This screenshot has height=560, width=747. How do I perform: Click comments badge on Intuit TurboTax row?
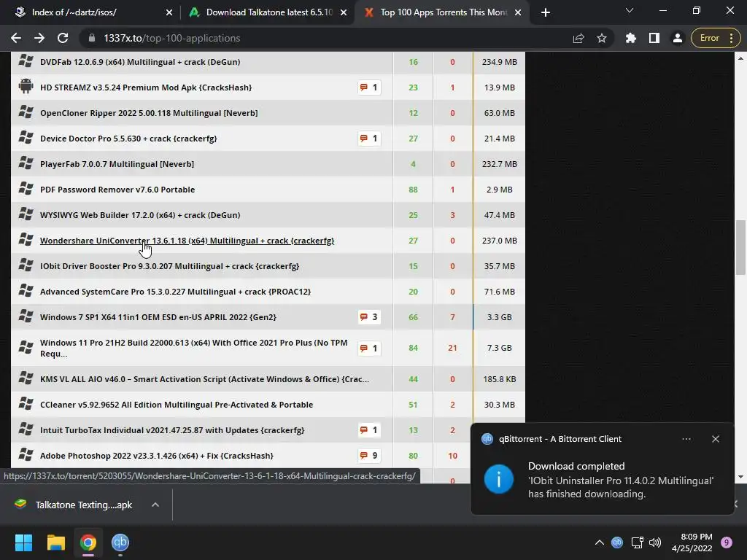tap(369, 430)
